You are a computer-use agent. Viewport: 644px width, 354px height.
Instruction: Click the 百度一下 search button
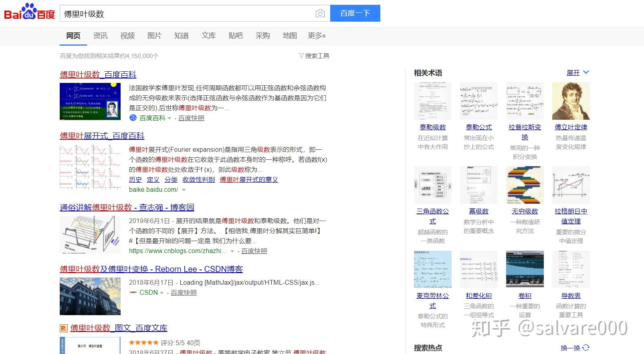(x=355, y=13)
